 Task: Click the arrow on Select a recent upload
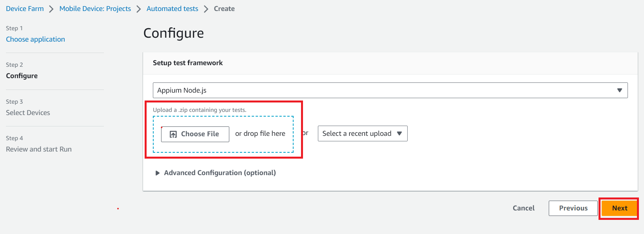coord(399,133)
